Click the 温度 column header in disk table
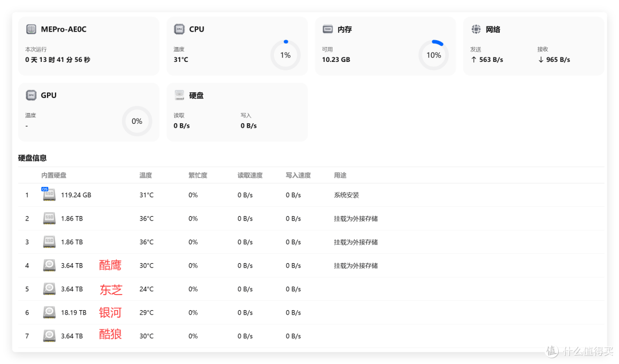This screenshot has height=364, width=619. (146, 175)
